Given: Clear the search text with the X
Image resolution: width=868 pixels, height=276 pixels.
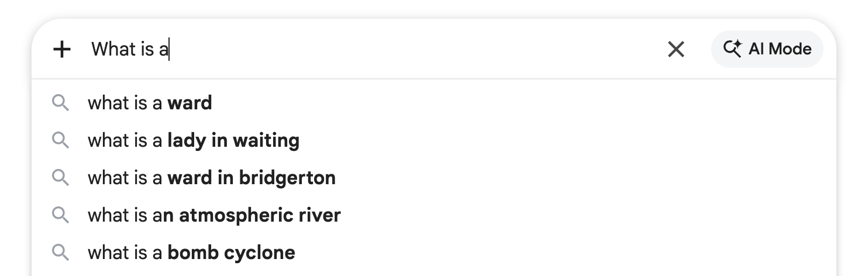Looking at the screenshot, I should point(676,49).
